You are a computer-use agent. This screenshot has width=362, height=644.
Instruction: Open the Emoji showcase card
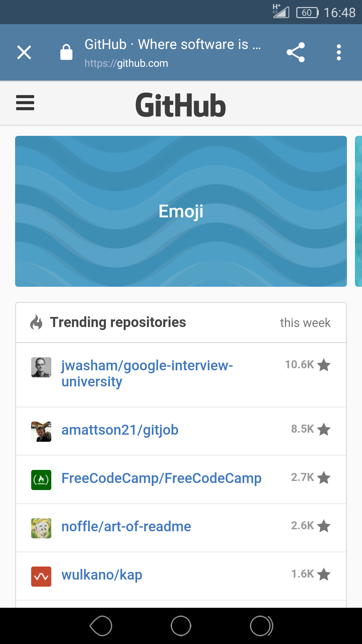click(x=181, y=211)
